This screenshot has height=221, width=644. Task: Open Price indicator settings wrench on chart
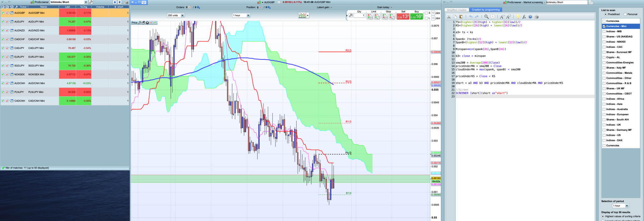coord(140,23)
